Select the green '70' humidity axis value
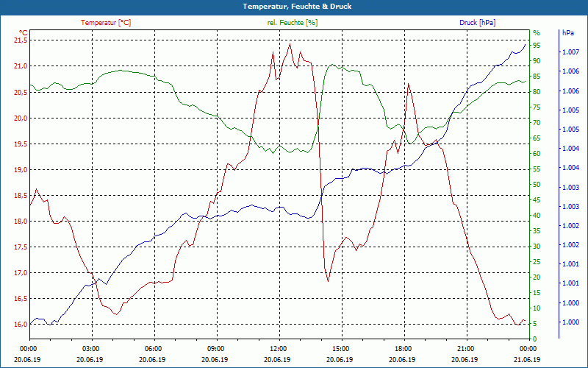This screenshot has height=368, width=588. 537,123
